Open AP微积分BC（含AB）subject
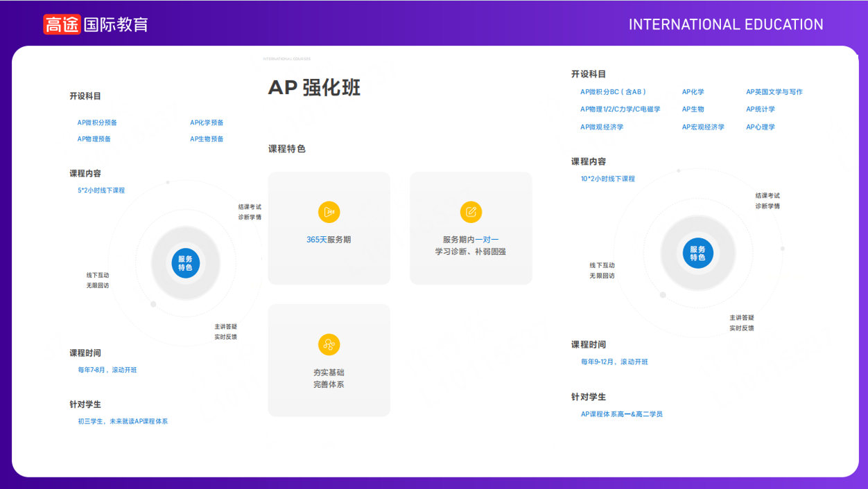Image resolution: width=868 pixels, height=489 pixels. point(614,92)
